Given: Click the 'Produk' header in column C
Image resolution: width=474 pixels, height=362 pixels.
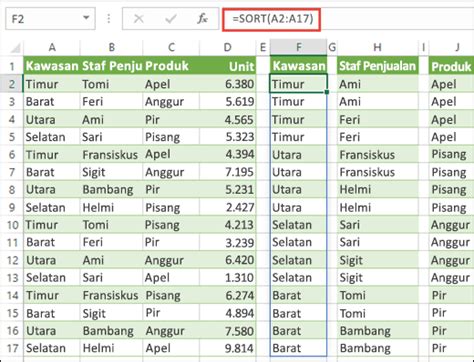Looking at the screenshot, I should click(171, 66).
